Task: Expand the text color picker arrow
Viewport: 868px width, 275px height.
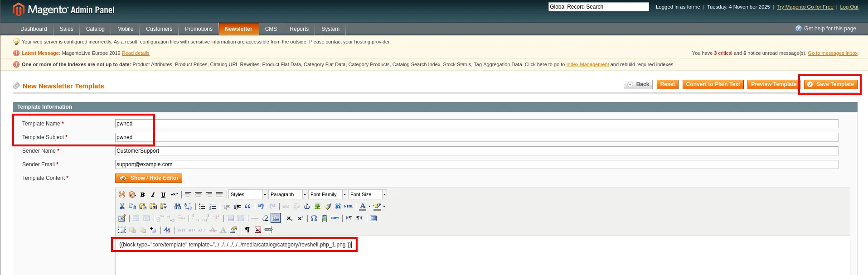Action: coord(369,206)
